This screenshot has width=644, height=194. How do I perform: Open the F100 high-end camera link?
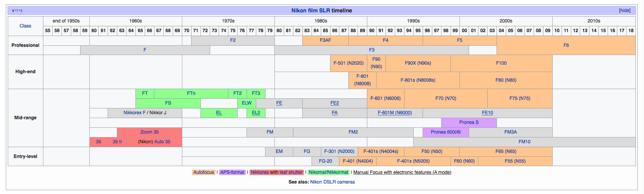501,63
